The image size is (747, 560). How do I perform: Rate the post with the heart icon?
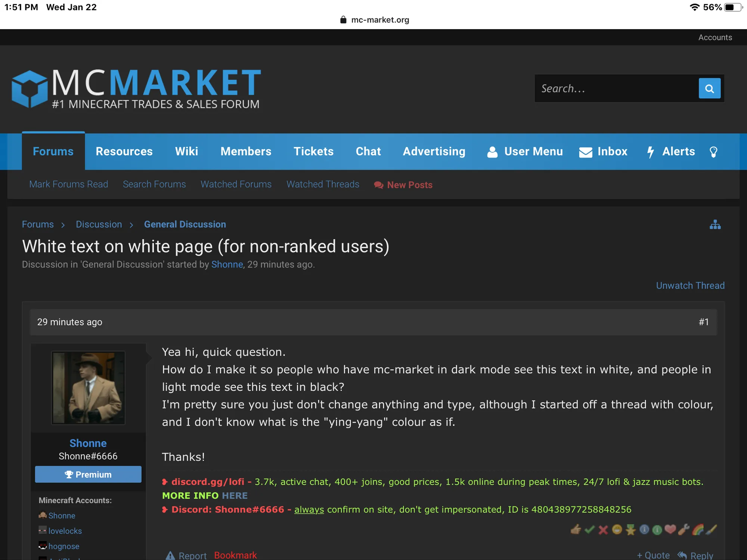point(670,529)
